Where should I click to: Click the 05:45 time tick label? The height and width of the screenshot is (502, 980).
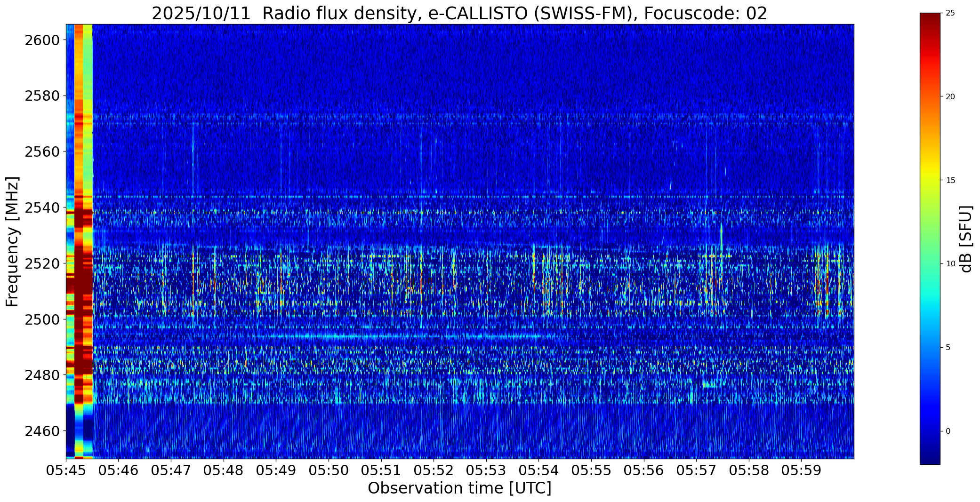pos(66,470)
